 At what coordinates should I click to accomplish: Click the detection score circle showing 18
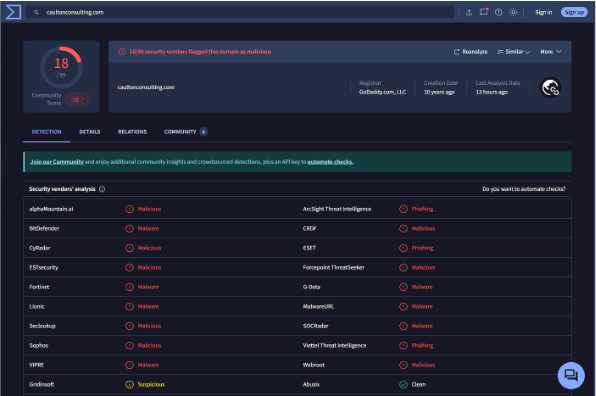coord(62,68)
